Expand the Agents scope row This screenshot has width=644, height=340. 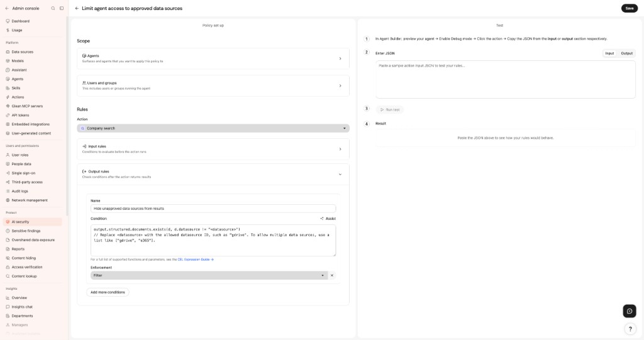(213, 58)
